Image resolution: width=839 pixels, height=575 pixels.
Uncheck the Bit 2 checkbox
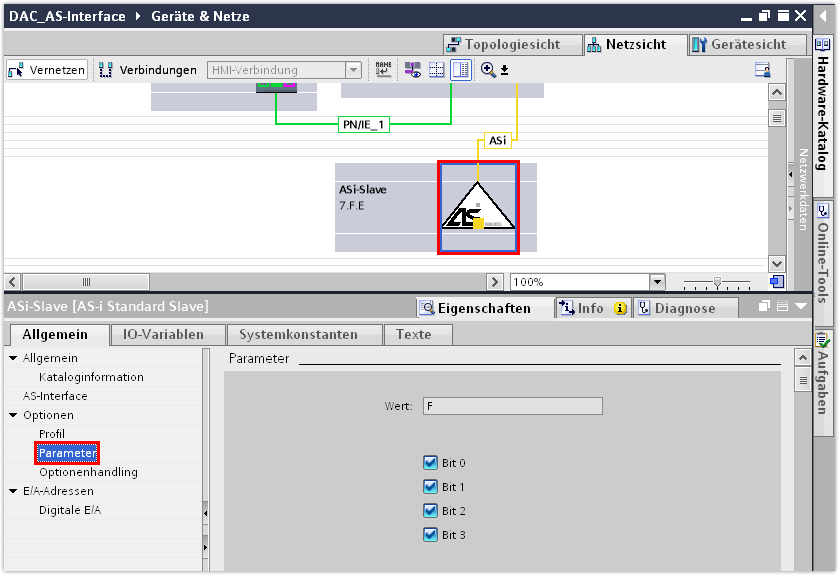[431, 511]
